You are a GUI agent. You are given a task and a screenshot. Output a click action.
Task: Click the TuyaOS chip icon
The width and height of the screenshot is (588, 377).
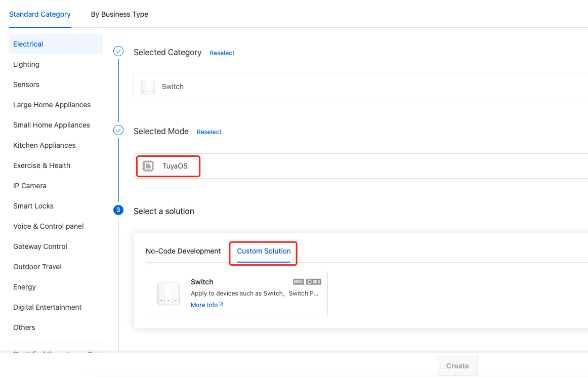coord(148,166)
